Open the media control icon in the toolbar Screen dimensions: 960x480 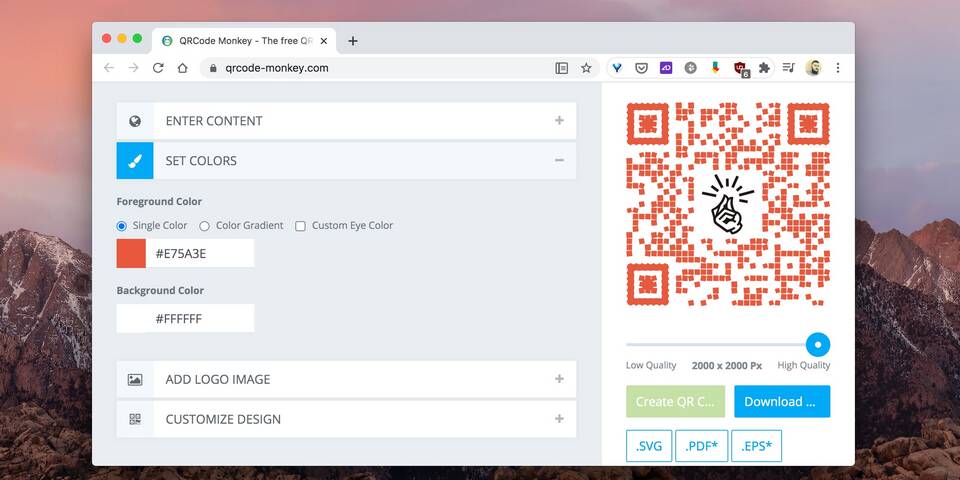click(x=789, y=68)
